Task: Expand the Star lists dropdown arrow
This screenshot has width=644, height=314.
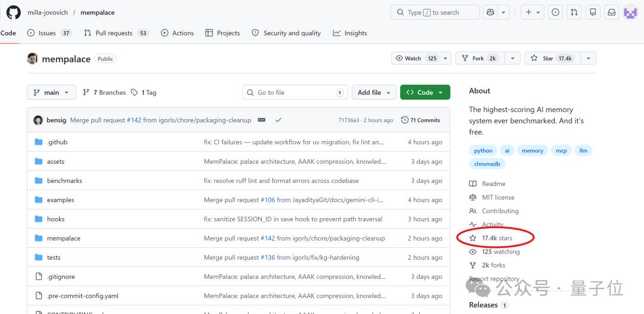Action: coord(589,58)
